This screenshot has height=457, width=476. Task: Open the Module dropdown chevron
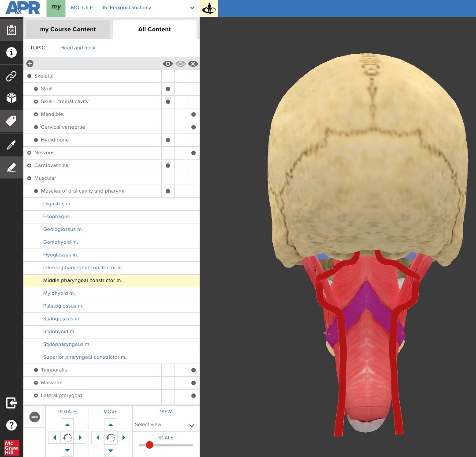192,7
